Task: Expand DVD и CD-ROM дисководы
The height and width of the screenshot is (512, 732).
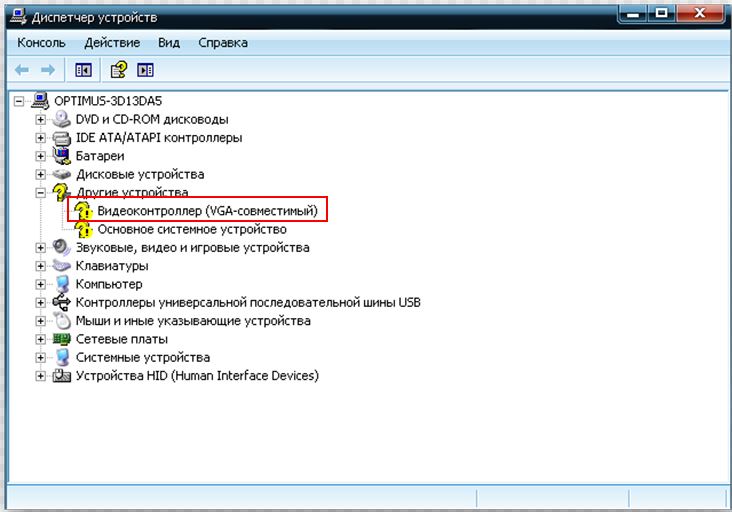Action: (x=41, y=119)
